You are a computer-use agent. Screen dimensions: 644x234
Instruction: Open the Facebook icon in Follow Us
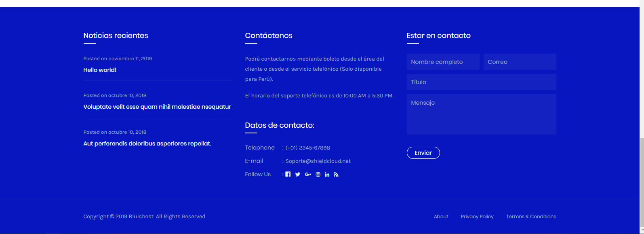(288, 174)
